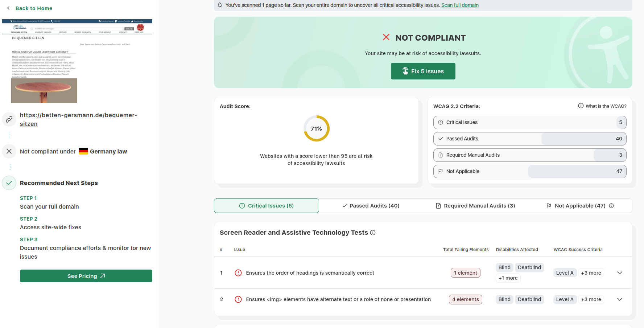Expand the headings order issue row chevron
This screenshot has width=644, height=328.
[620, 273]
